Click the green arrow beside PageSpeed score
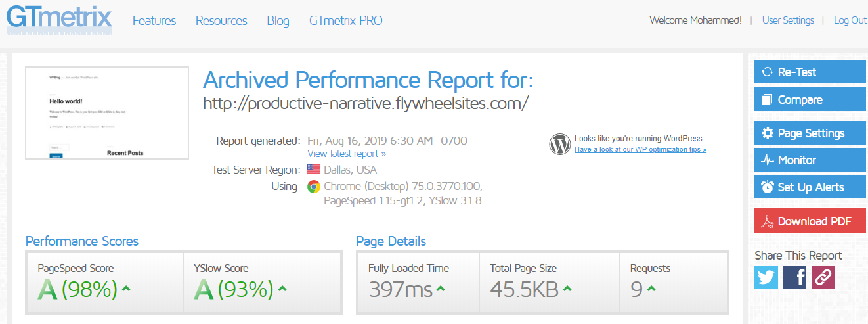The width and height of the screenshot is (868, 324). coord(127,288)
